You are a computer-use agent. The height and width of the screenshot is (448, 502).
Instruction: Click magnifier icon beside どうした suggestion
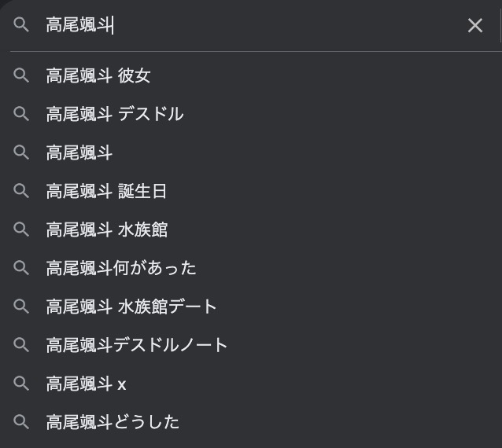21,421
